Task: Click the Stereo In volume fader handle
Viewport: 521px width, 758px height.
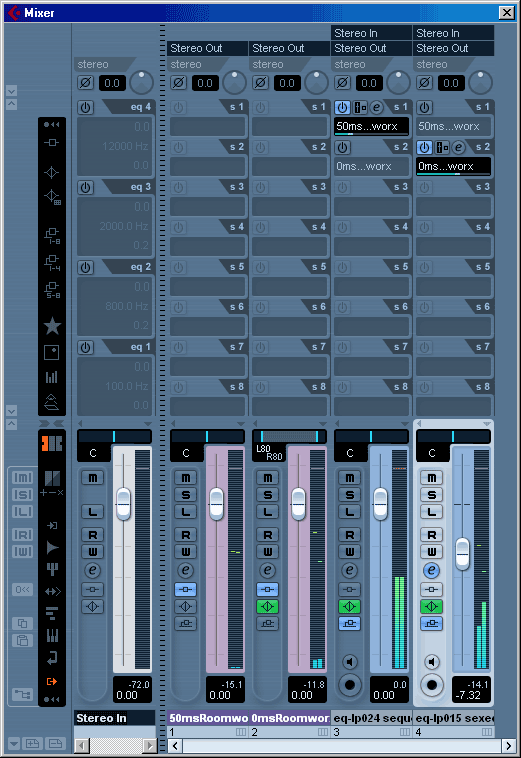Action: (123, 504)
